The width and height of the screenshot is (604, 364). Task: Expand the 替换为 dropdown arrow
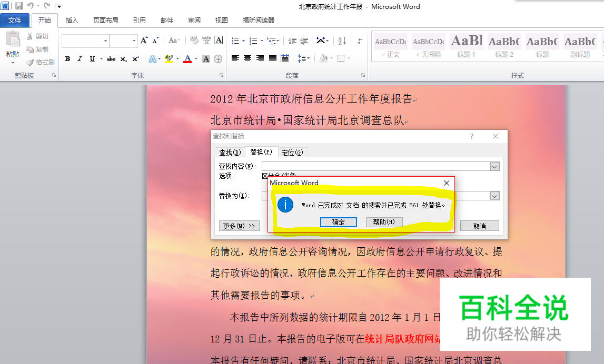click(x=494, y=196)
